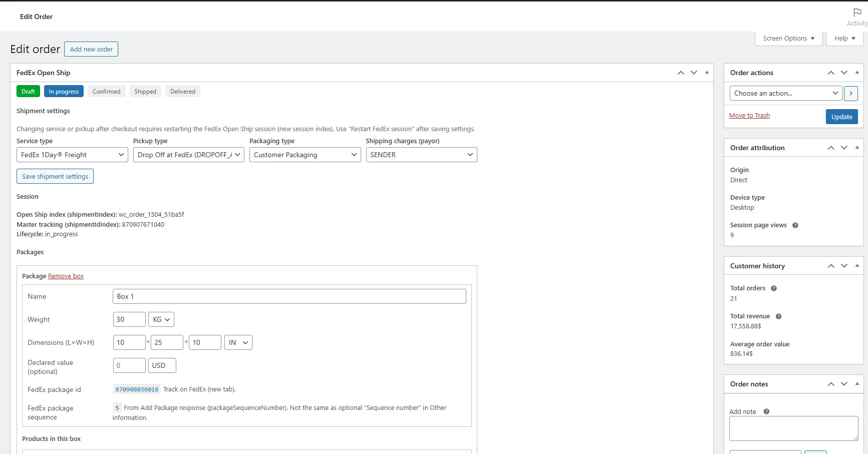Viewport: 868px width, 454px height.
Task: Select the Delivered status step
Action: [183, 92]
